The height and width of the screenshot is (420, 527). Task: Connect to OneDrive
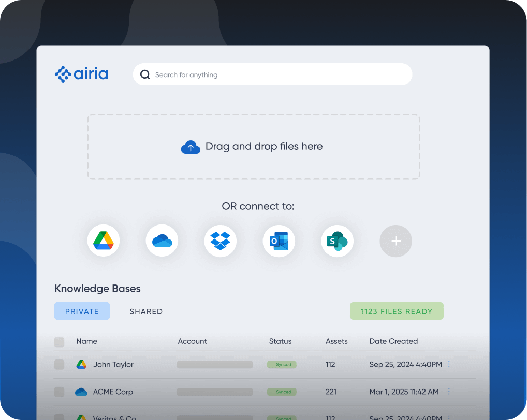point(162,241)
